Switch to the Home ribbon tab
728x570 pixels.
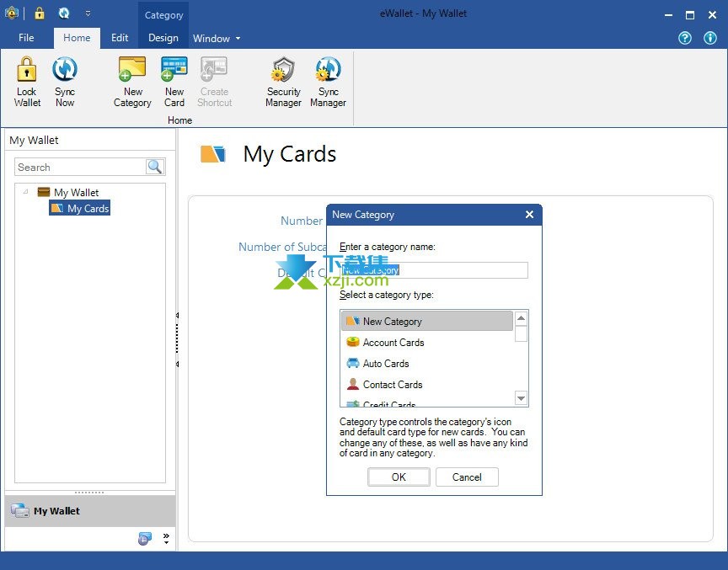pyautogui.click(x=77, y=38)
